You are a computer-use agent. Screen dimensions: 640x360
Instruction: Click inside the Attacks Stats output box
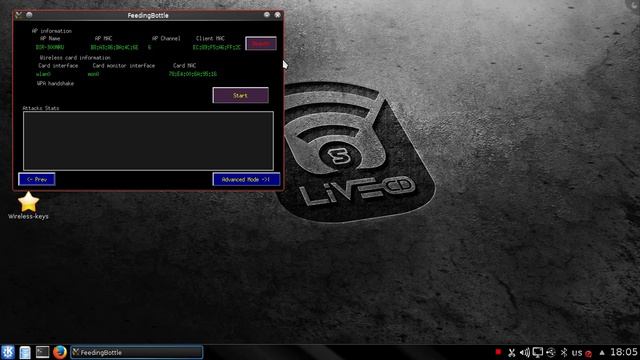click(148, 140)
